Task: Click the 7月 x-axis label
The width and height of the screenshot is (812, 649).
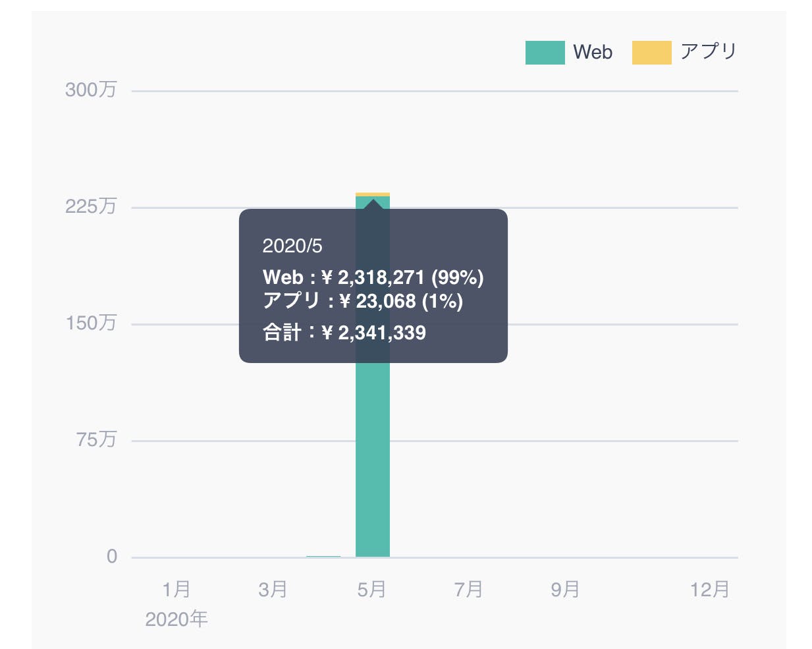Action: coord(468,589)
